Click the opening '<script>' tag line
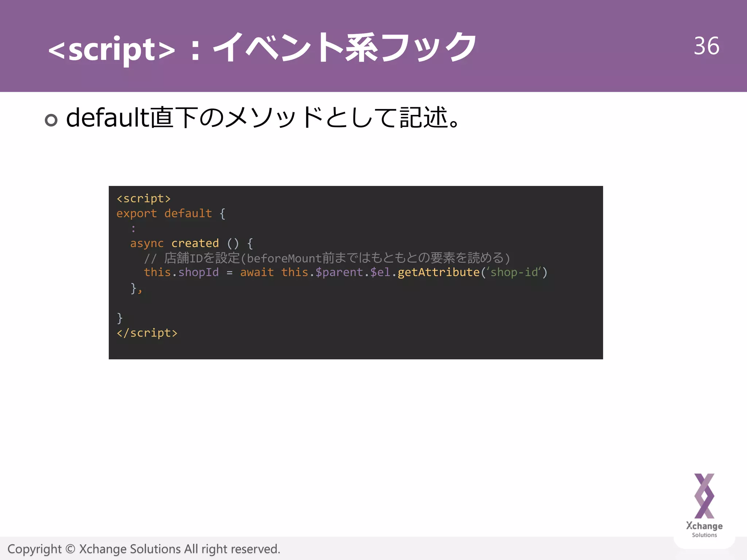Viewport: 747px width, 560px height. point(144,198)
